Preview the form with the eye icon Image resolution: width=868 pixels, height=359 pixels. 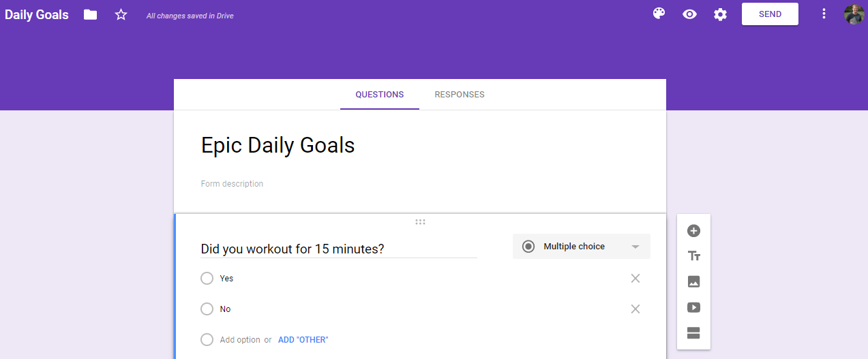[689, 14]
